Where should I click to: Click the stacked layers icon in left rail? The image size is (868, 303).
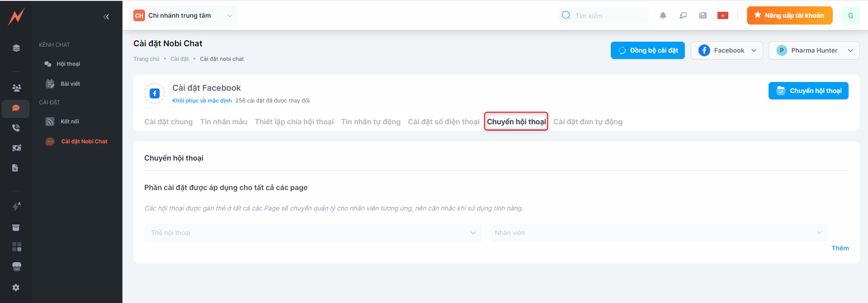pyautogui.click(x=16, y=48)
